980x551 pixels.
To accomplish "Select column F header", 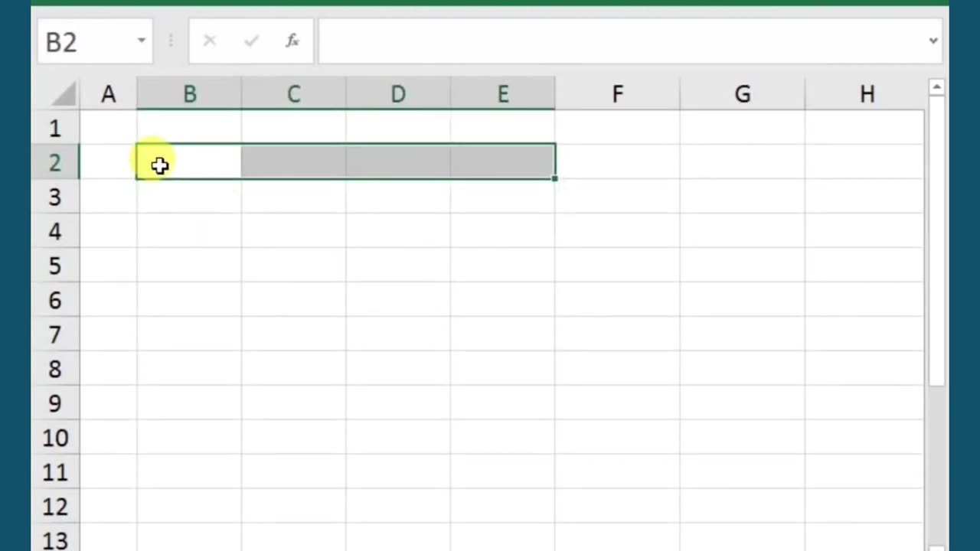I will click(x=617, y=94).
